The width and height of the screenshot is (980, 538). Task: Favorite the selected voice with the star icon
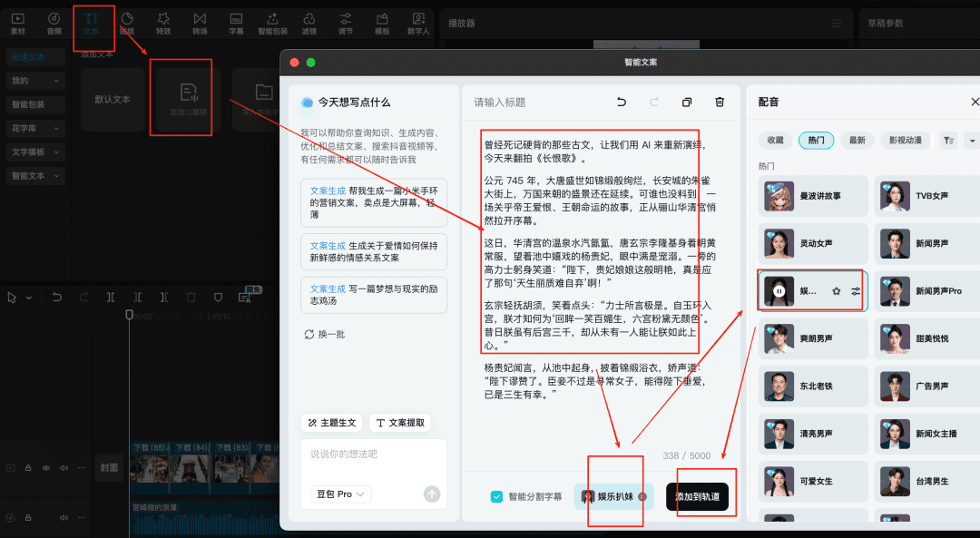836,291
